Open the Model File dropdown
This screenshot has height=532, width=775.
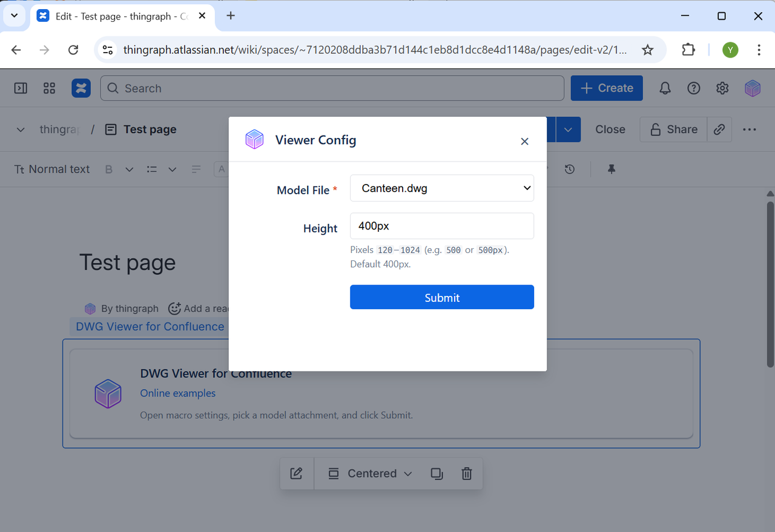click(442, 188)
